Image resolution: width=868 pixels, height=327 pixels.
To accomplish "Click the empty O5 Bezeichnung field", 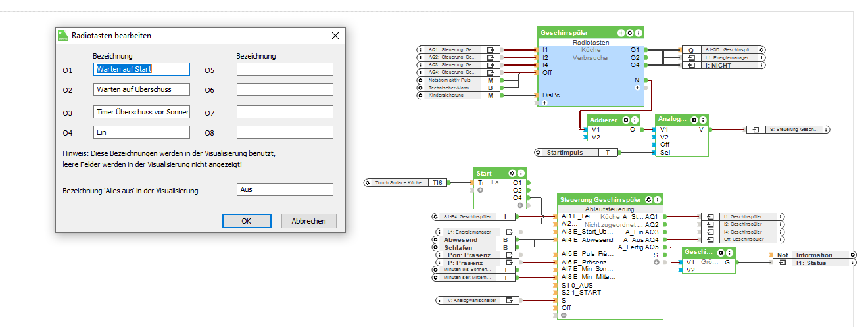I will pos(285,69).
